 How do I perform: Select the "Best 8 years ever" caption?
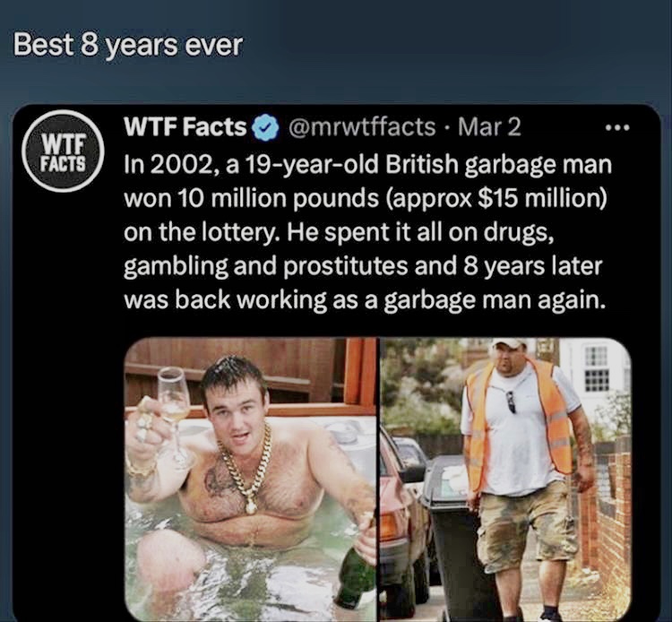[128, 45]
